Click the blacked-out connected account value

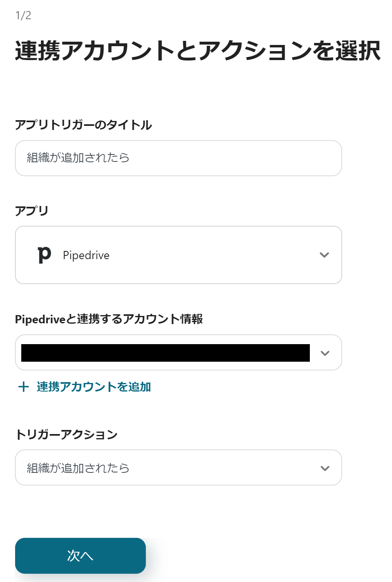165,353
